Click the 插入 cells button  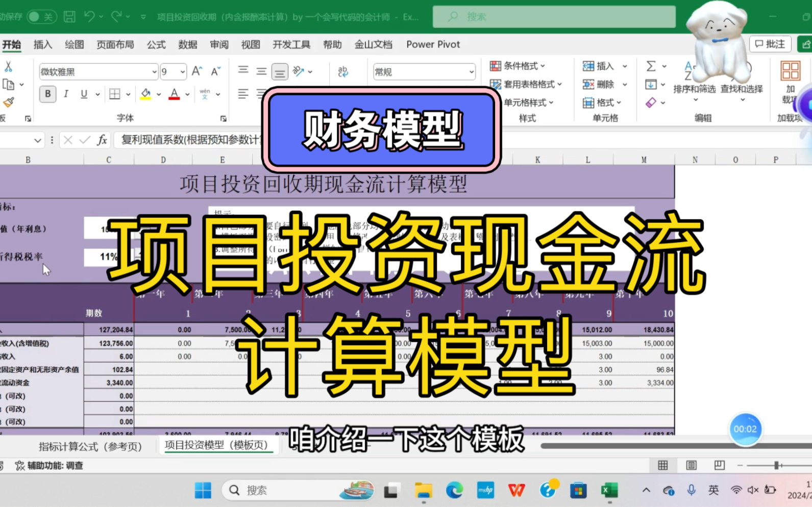598,66
